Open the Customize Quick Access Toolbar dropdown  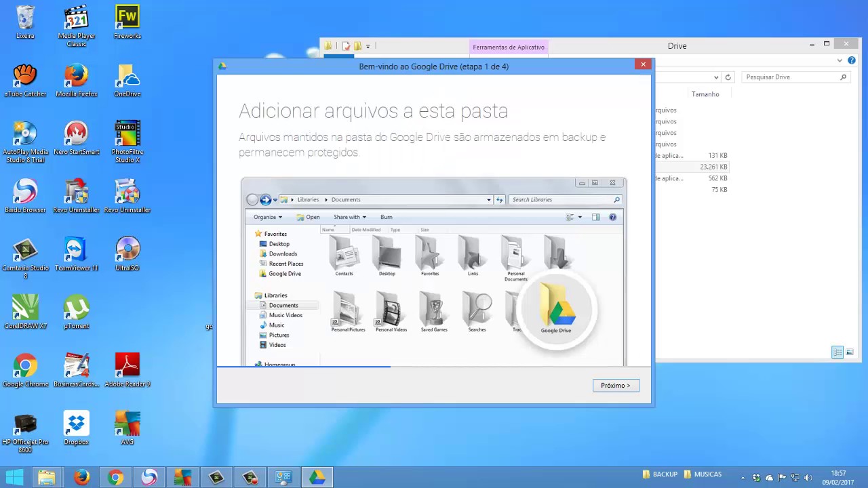pos(368,46)
